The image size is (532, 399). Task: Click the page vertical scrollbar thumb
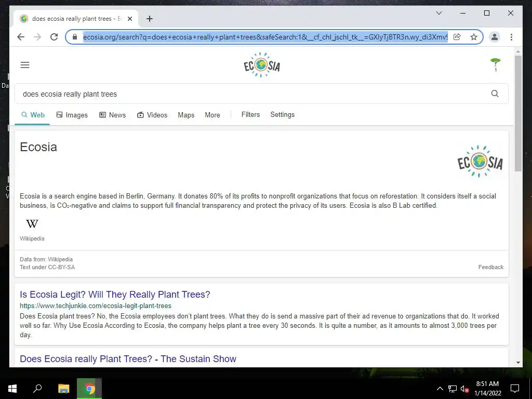518,113
